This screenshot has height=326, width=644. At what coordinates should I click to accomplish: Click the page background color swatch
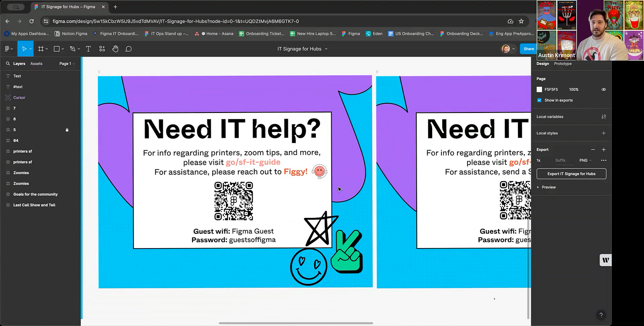(x=539, y=89)
